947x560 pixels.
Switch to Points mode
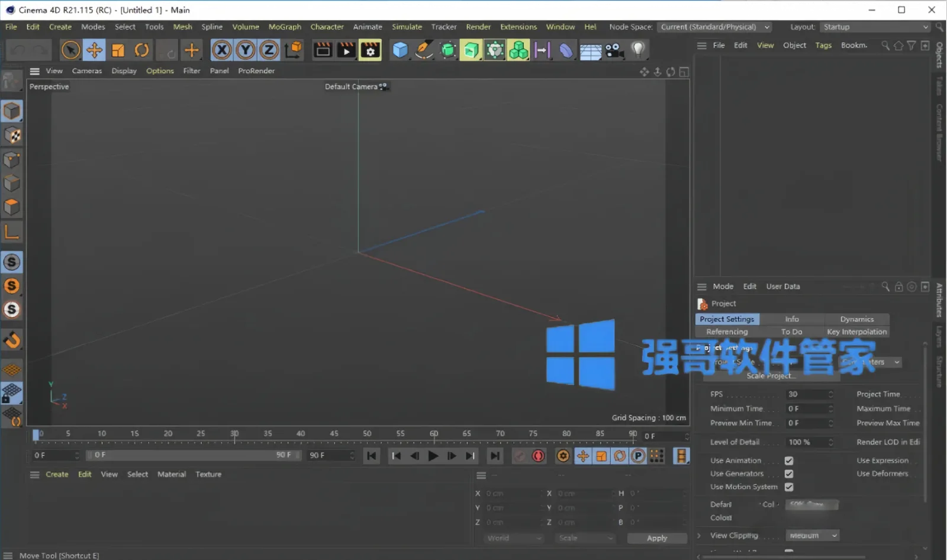point(12,160)
